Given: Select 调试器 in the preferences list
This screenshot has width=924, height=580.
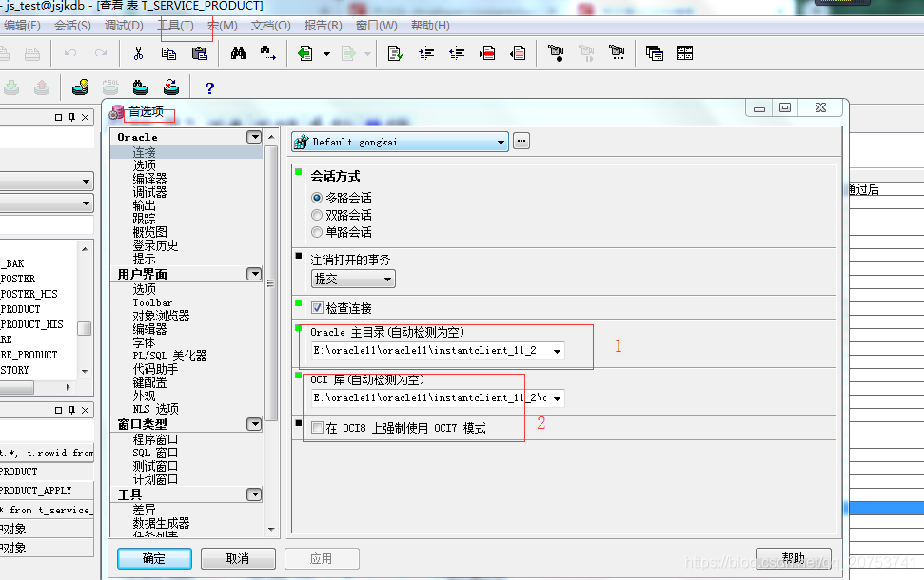Looking at the screenshot, I should [149, 192].
